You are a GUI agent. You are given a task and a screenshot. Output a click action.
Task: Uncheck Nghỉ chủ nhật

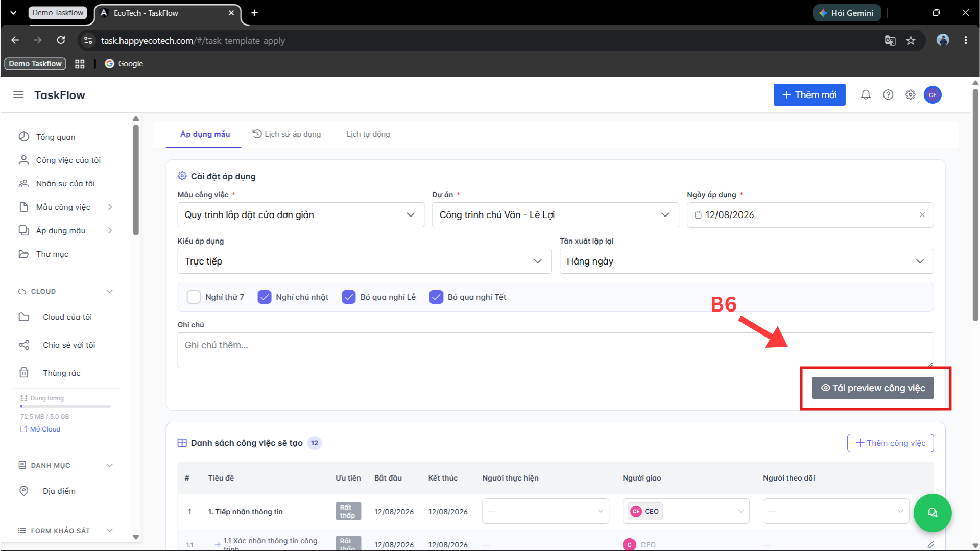pyautogui.click(x=265, y=297)
